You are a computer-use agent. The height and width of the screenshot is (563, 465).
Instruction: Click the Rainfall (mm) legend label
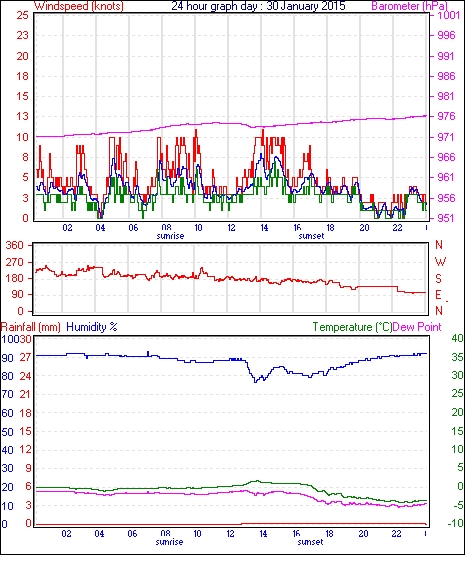pos(31,327)
